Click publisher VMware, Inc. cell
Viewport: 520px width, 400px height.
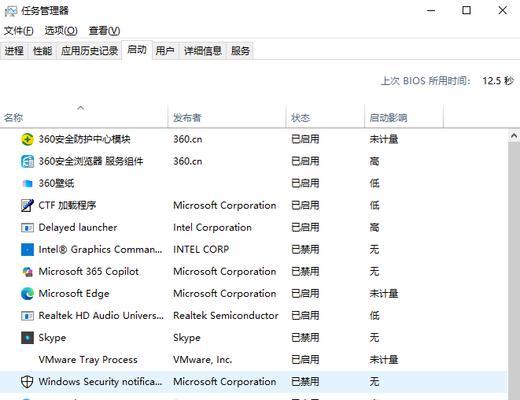pyautogui.click(x=202, y=359)
